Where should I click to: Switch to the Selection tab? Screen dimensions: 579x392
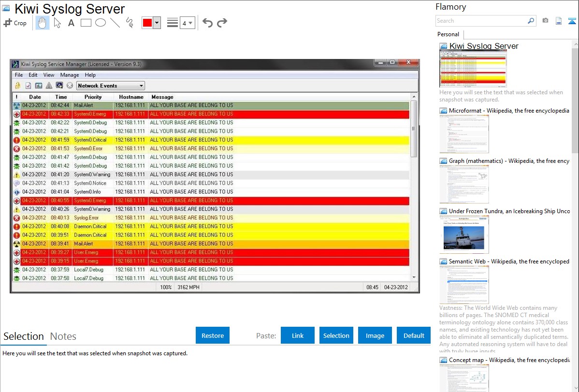(23, 336)
